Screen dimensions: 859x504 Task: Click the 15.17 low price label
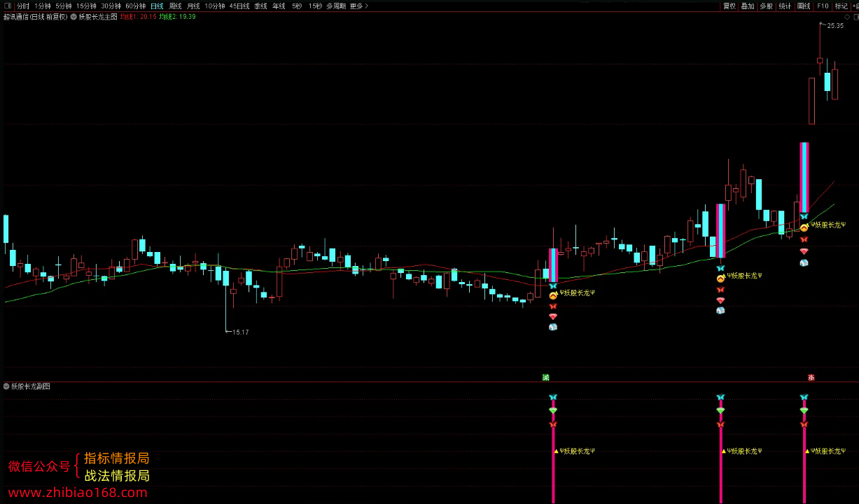[x=241, y=332]
